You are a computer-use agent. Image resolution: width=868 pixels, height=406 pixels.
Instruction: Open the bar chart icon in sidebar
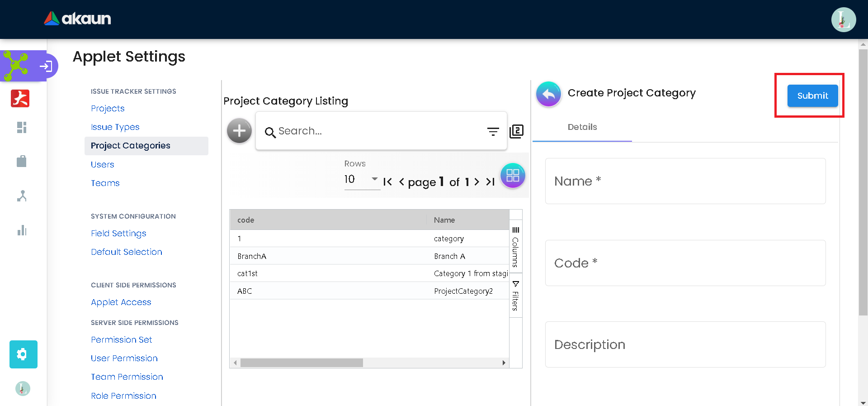(x=22, y=230)
